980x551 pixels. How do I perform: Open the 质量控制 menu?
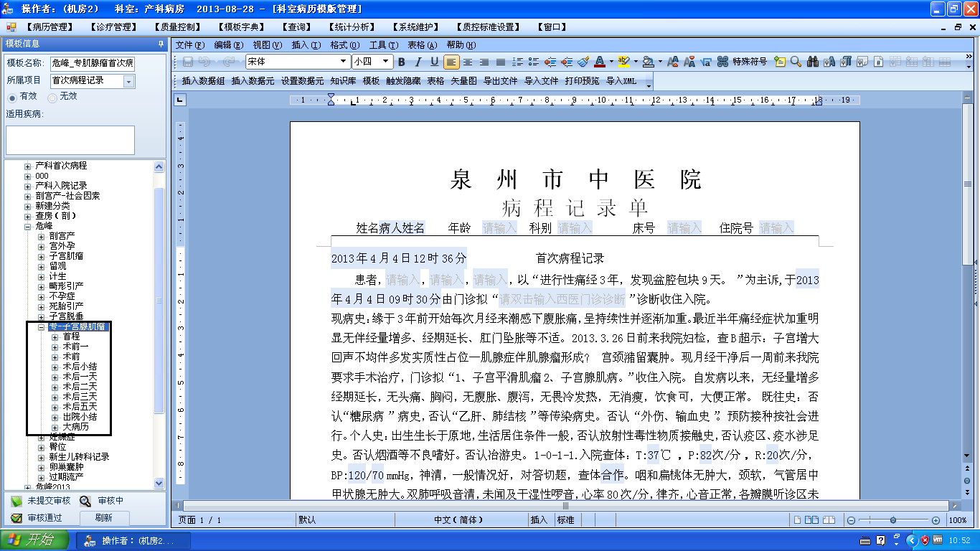178,27
